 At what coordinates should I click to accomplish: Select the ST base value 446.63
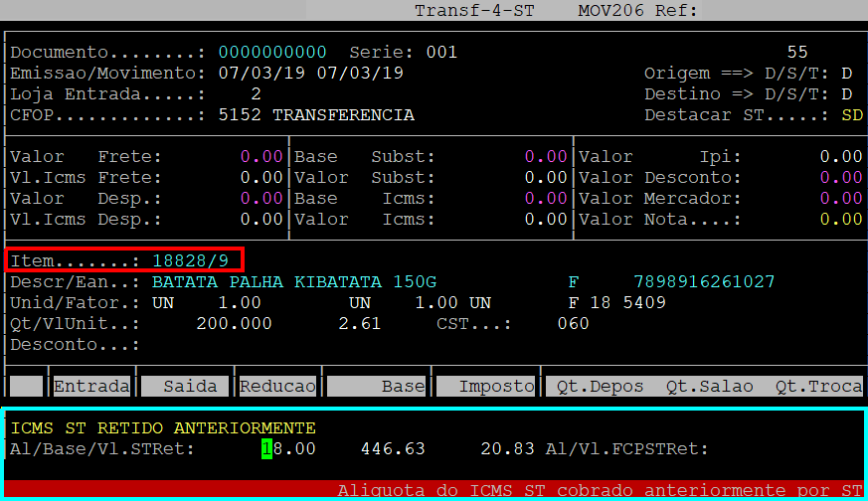point(392,449)
